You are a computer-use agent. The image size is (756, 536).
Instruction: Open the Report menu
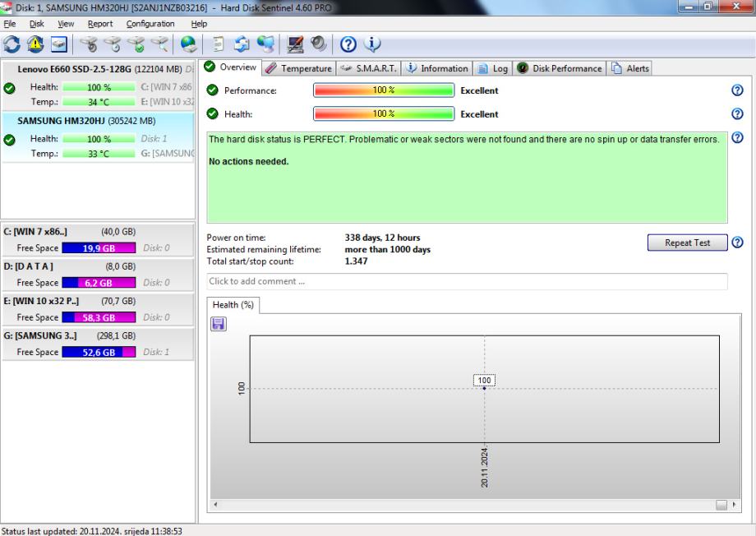coord(99,24)
